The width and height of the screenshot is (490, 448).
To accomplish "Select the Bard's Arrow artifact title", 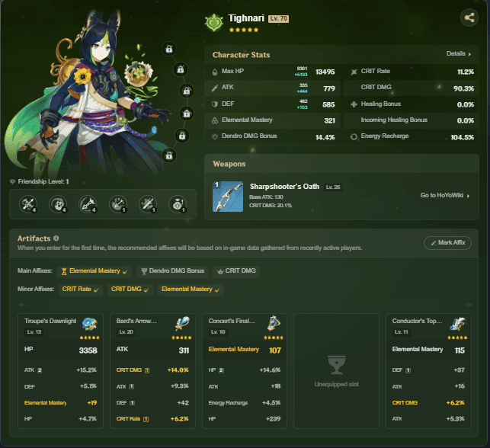I will tap(136, 321).
